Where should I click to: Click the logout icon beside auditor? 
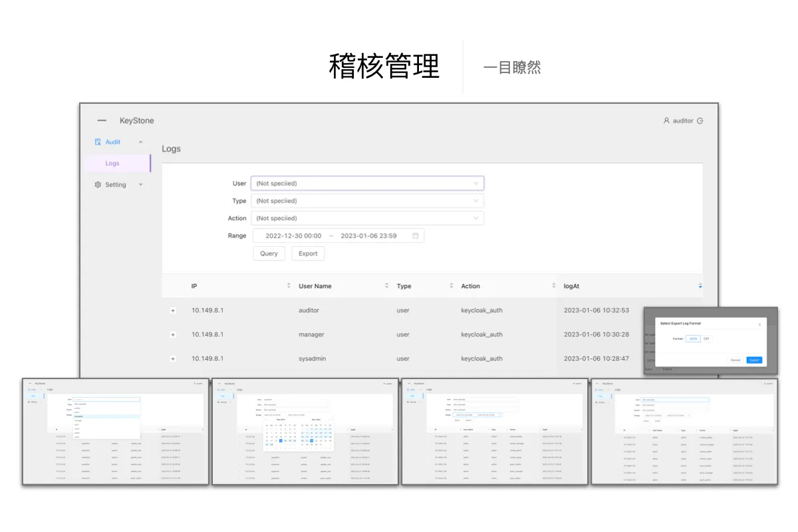700,121
